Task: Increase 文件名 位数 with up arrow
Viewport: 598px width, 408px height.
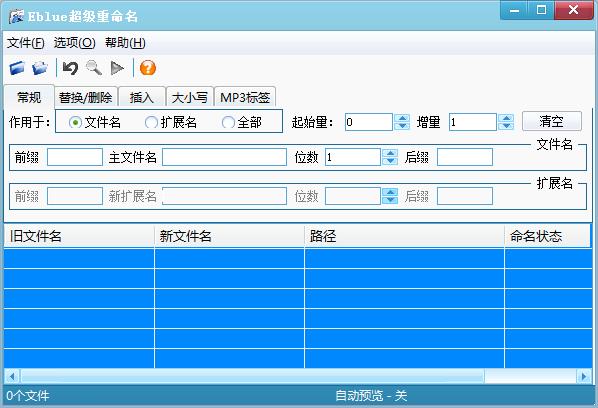Action: (x=390, y=153)
